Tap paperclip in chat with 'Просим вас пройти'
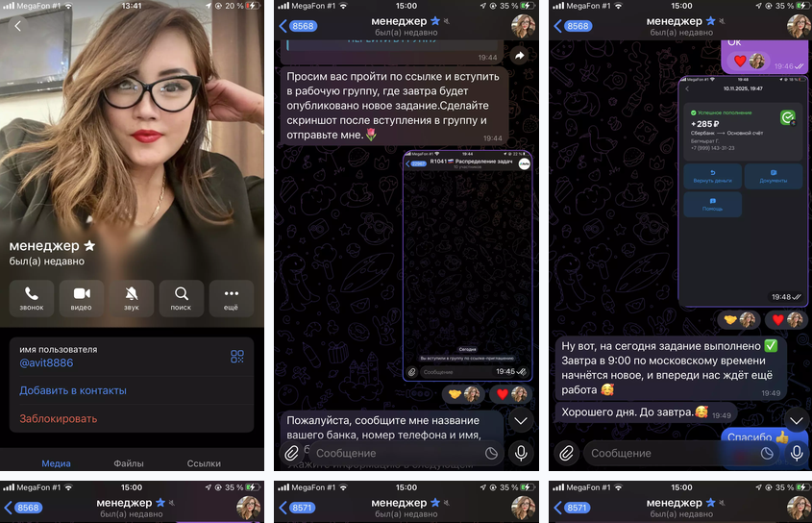The image size is (812, 523). 291,454
